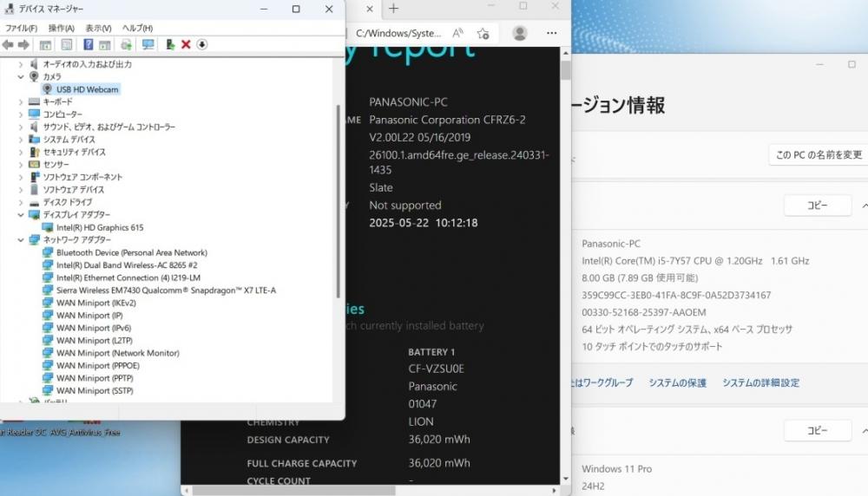
Task: Click the scroll down arrow in battery report
Action: tap(565, 479)
